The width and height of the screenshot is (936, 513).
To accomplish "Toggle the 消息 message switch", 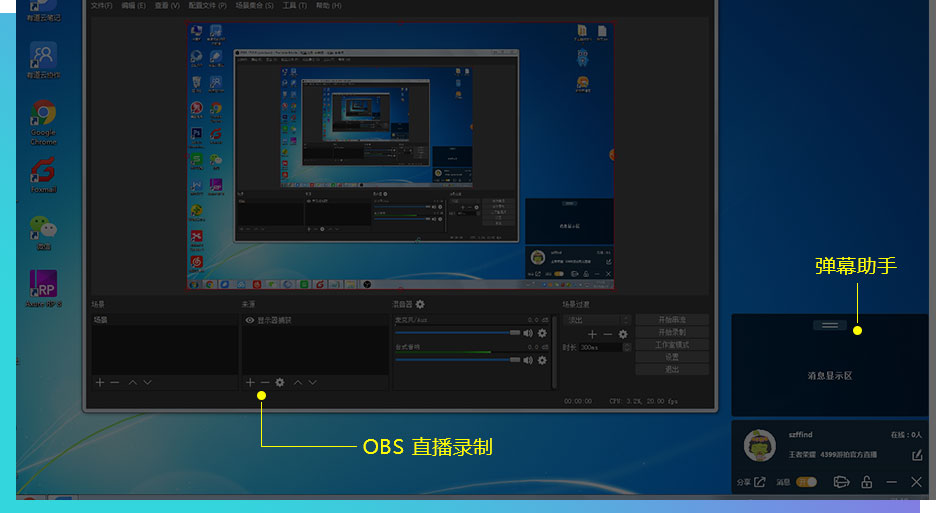I will (x=805, y=482).
